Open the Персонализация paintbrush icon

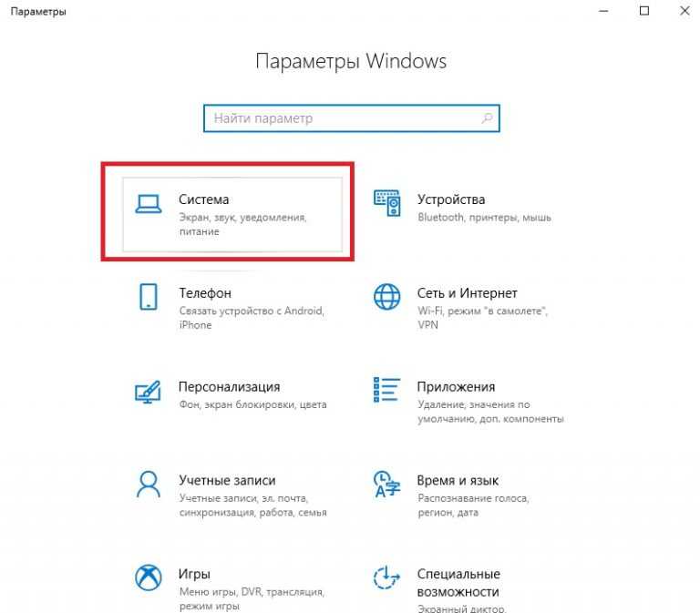(x=148, y=392)
